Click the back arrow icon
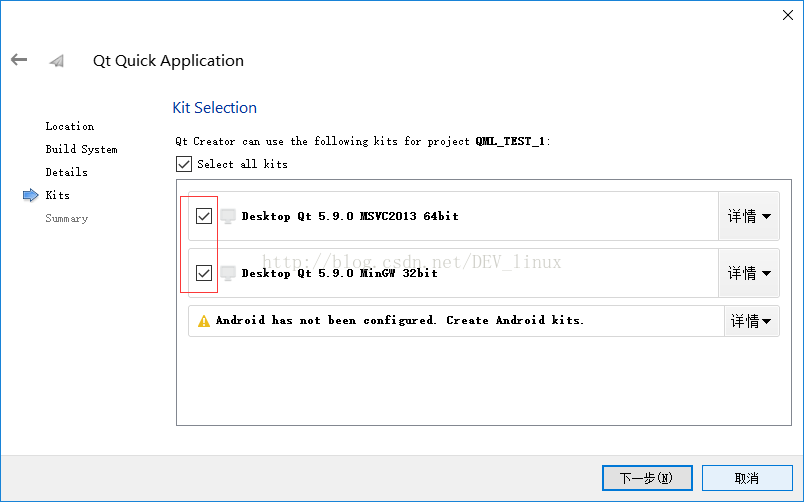Viewport: 804px width, 502px height. click(x=19, y=60)
